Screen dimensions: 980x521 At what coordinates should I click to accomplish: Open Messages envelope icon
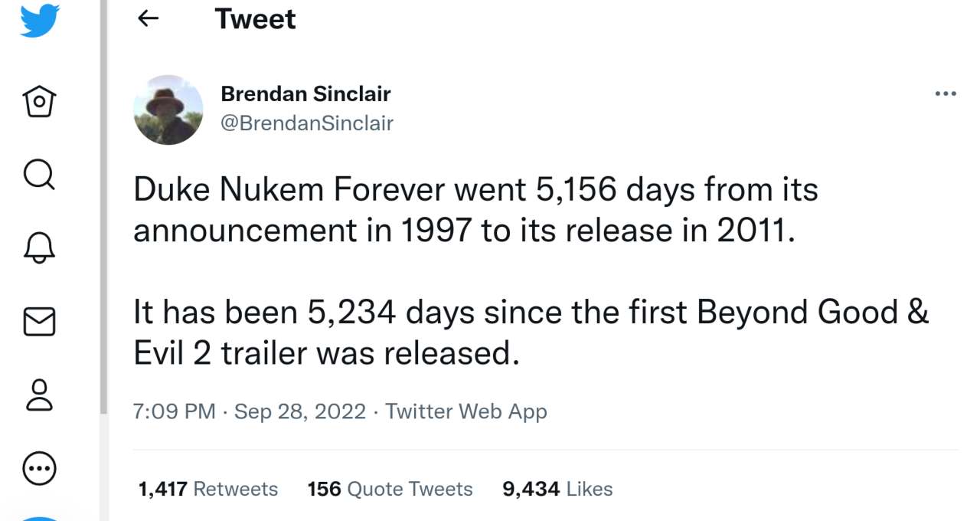(x=39, y=322)
